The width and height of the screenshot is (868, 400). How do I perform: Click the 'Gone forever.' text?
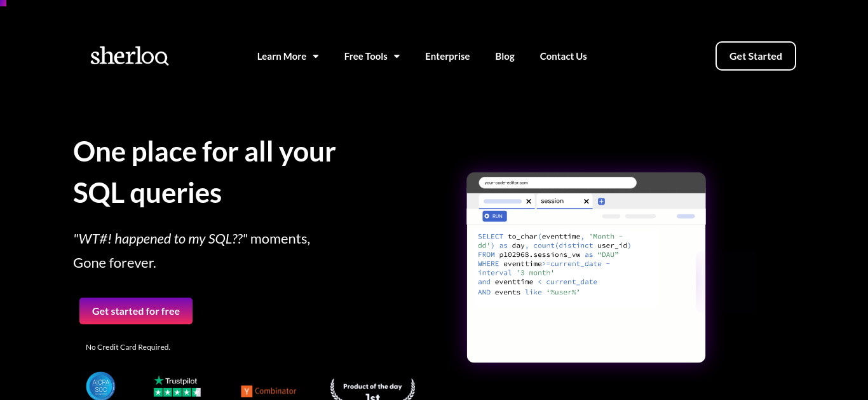(x=114, y=263)
